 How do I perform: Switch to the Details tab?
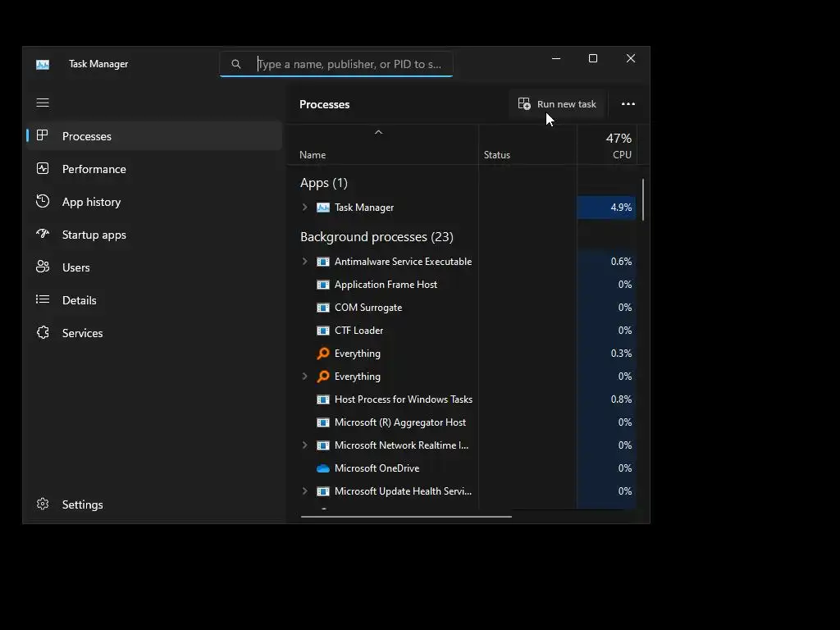point(80,300)
